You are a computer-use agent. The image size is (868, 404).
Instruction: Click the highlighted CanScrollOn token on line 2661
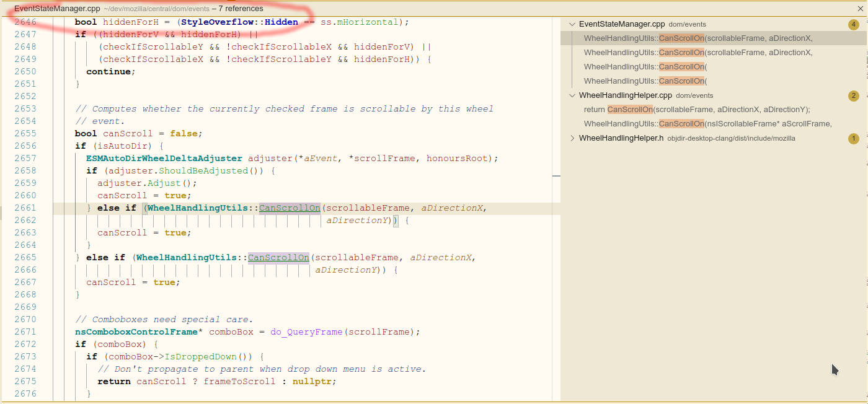click(289, 208)
